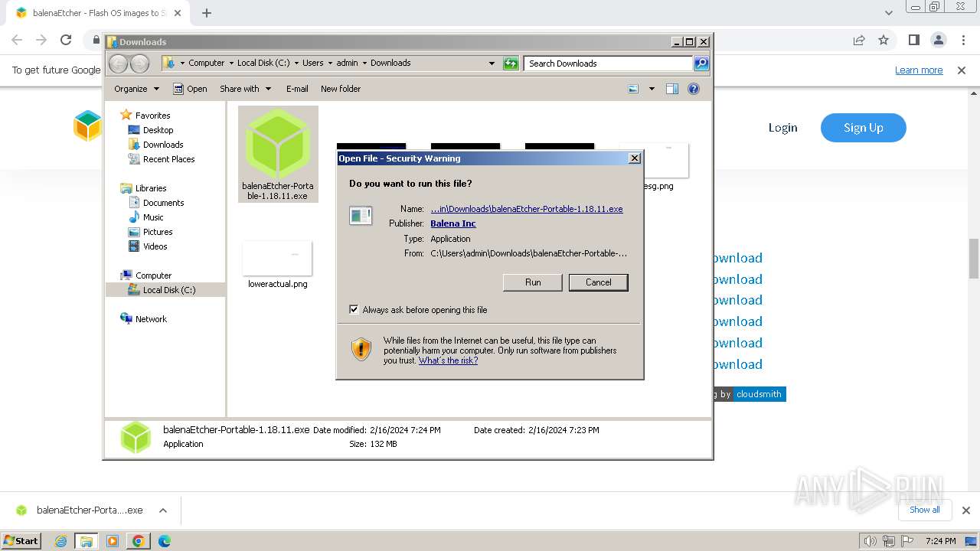Click Chrome icon in taskbar
The width and height of the screenshot is (980, 551).
[x=138, y=541]
